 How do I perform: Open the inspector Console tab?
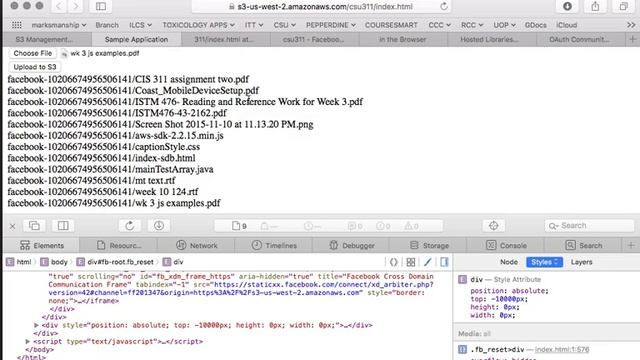(506, 245)
